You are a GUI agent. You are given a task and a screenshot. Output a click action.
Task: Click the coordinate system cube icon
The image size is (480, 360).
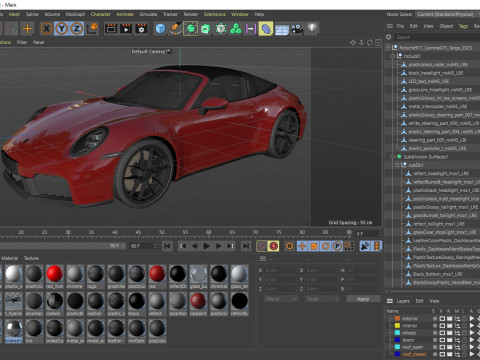pos(92,28)
